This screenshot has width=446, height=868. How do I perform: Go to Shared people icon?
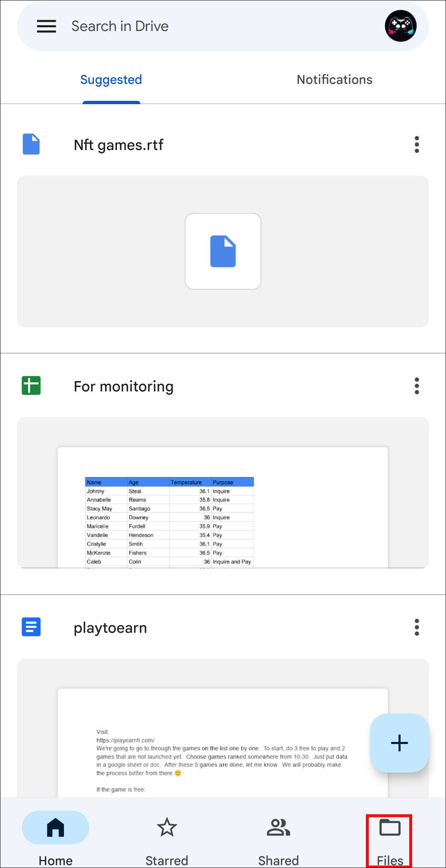pyautogui.click(x=278, y=827)
